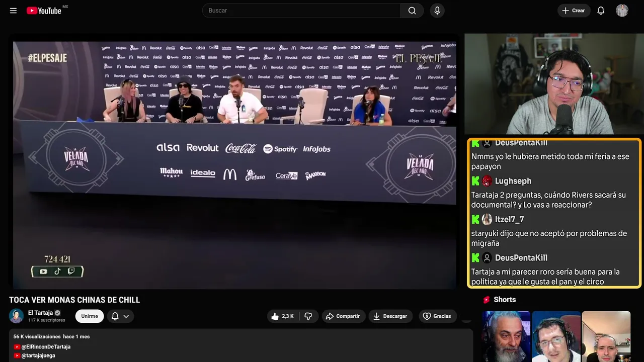Screen dimensions: 644x362
Task: Click the red Shorts icon
Action: [487, 300]
